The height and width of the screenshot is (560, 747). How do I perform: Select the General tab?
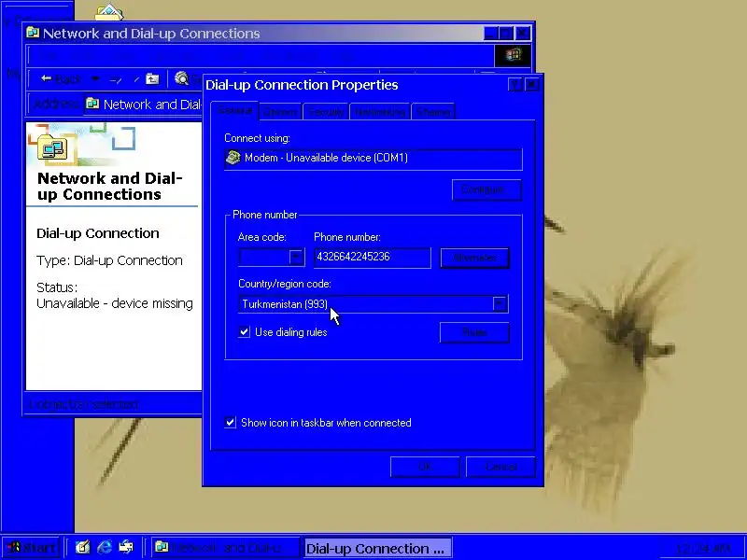(x=234, y=110)
